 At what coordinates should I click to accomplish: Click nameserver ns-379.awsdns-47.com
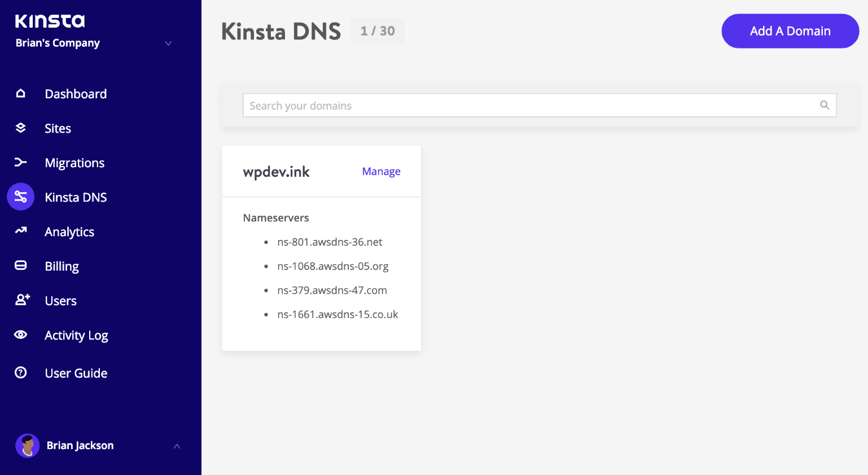point(332,290)
